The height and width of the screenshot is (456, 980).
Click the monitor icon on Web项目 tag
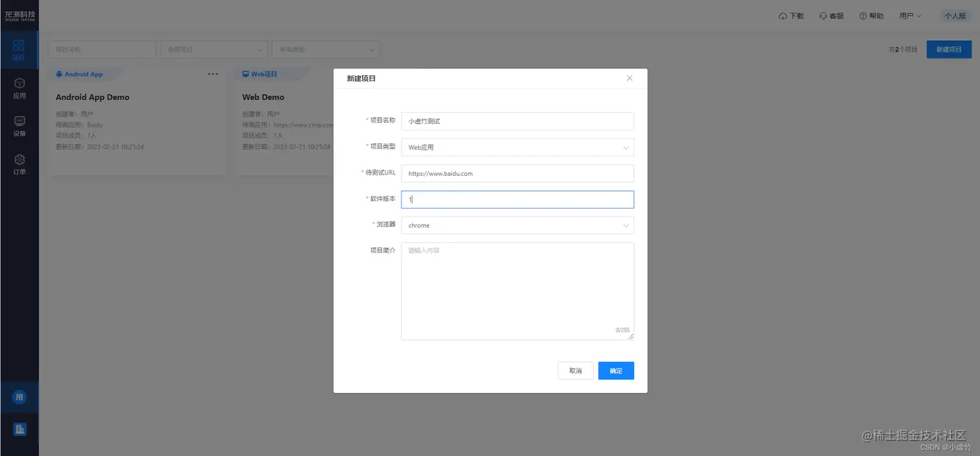click(x=246, y=74)
